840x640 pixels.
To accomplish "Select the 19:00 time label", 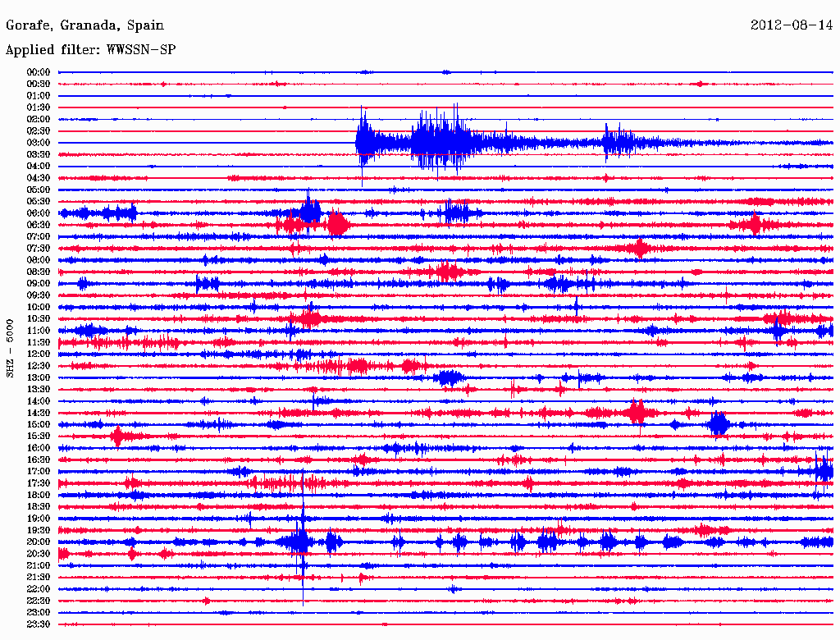I will [38, 519].
